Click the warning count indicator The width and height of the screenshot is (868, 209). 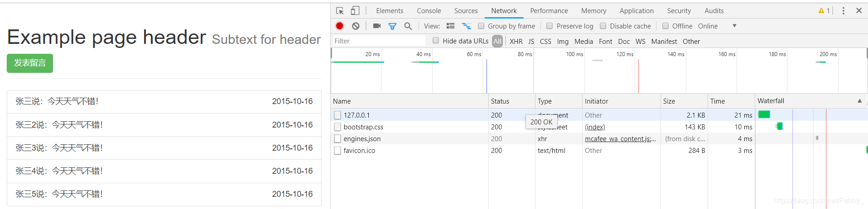tap(824, 11)
